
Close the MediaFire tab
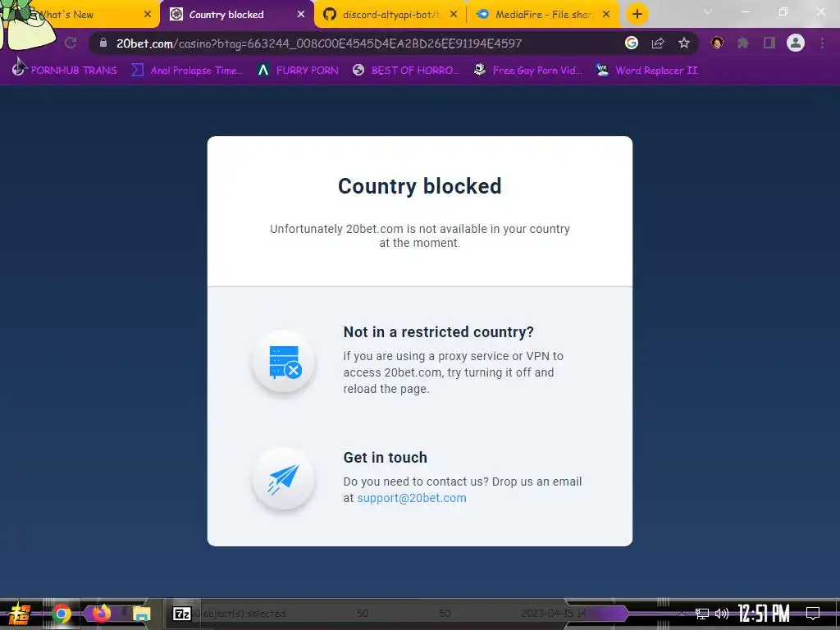[x=606, y=15]
